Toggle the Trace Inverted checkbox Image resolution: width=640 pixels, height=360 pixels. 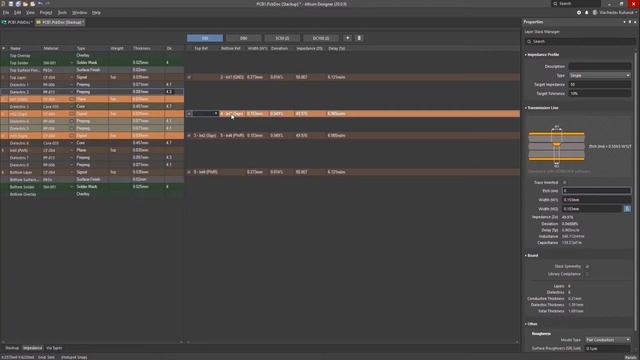click(x=564, y=182)
